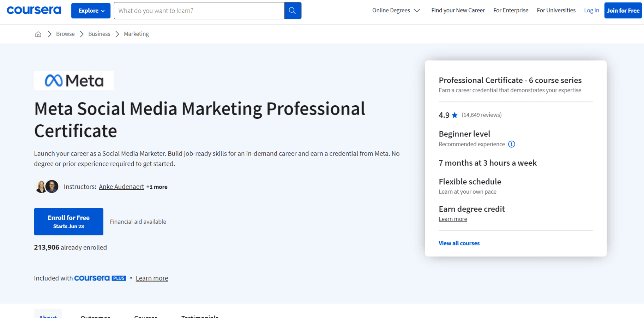
Task: Click the blue star rating icon
Action: click(455, 115)
